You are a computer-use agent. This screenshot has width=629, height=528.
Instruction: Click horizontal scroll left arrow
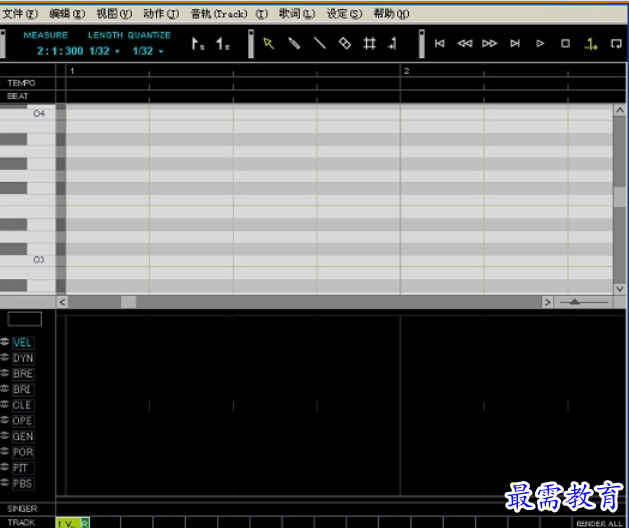[x=62, y=302]
